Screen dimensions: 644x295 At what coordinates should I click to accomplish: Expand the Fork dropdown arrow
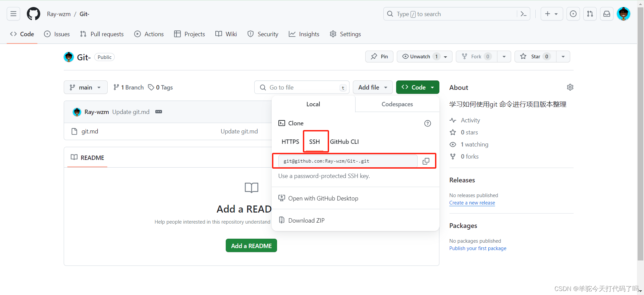coord(504,56)
